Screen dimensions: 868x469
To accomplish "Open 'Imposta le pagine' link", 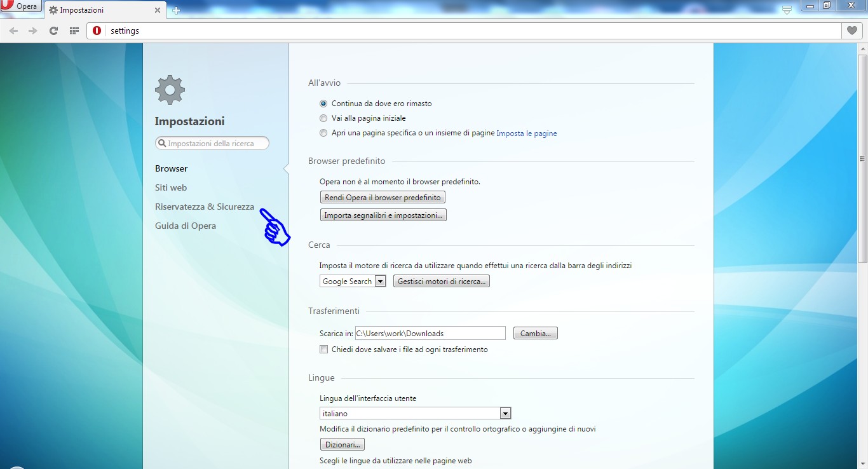I will click(526, 133).
